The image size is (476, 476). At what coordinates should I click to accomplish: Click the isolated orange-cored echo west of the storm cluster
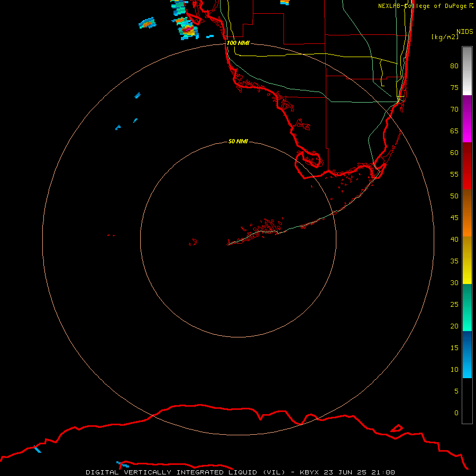[x=147, y=23]
